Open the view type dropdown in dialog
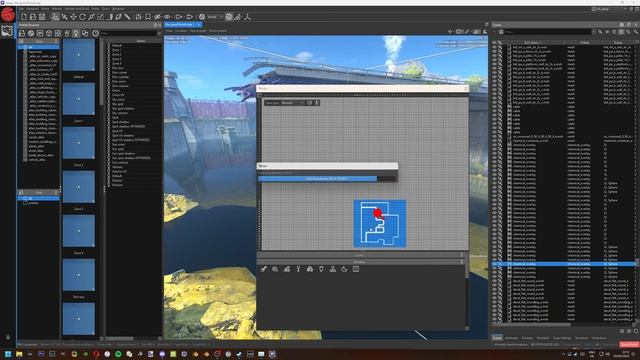This screenshot has height=360, width=640. click(293, 103)
